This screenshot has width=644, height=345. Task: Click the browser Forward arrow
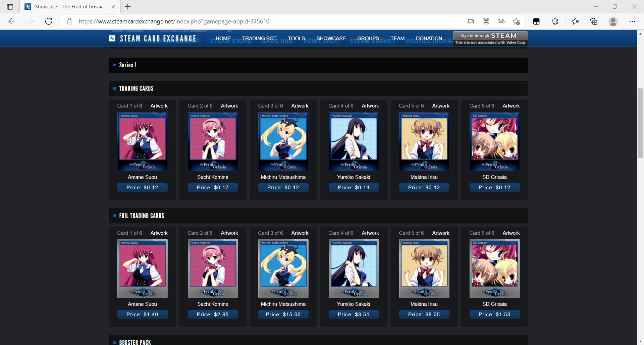(30, 21)
